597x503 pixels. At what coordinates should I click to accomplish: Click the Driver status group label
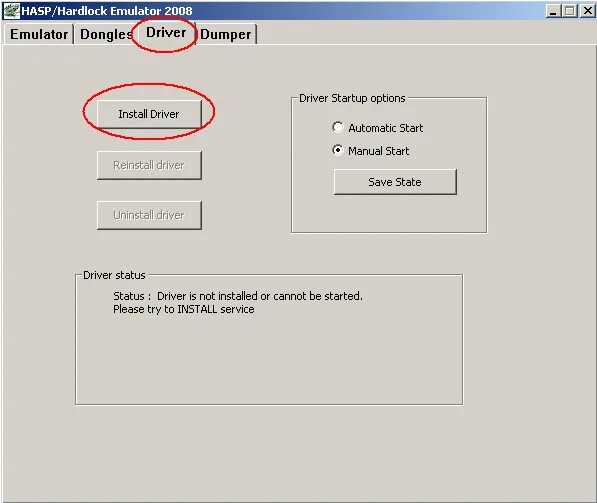pyautogui.click(x=114, y=275)
